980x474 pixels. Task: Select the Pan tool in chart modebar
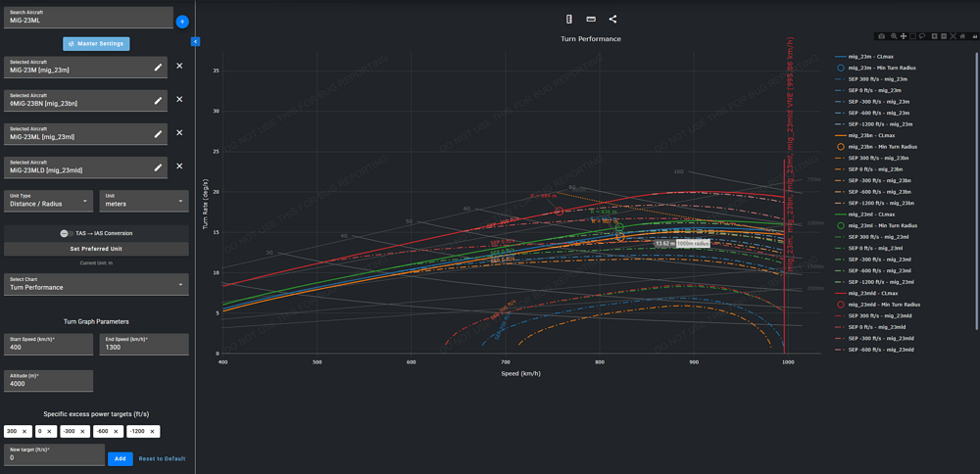point(904,36)
